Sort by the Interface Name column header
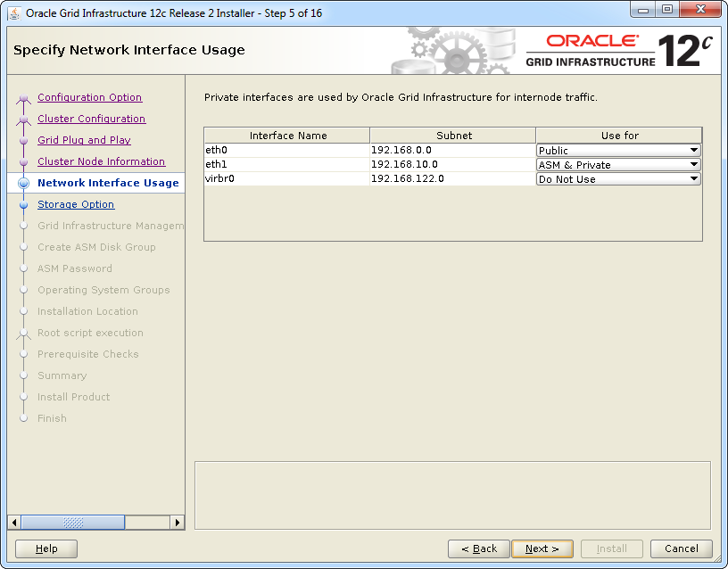The width and height of the screenshot is (728, 569). (x=287, y=136)
